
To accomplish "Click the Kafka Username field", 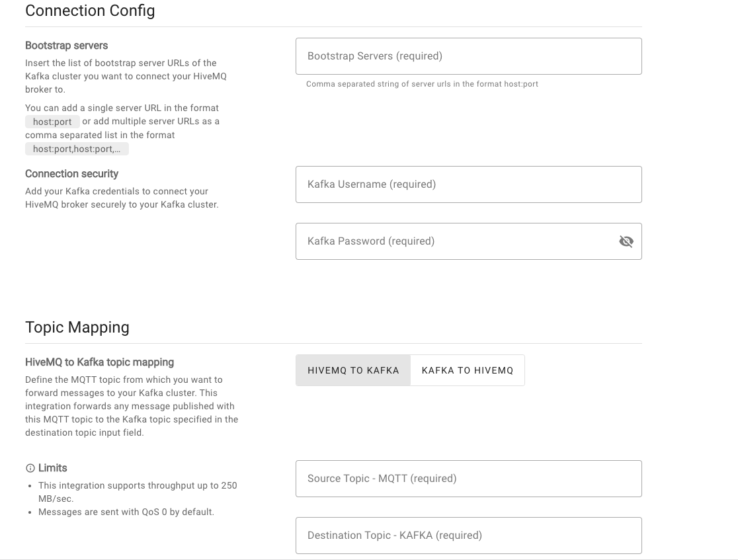I will (x=469, y=184).
